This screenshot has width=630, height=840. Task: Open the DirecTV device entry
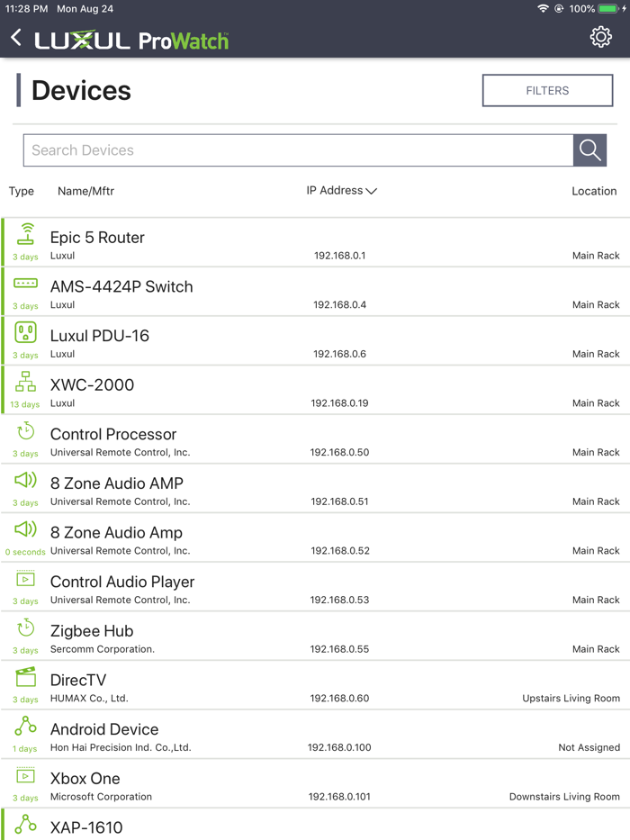(x=315, y=685)
